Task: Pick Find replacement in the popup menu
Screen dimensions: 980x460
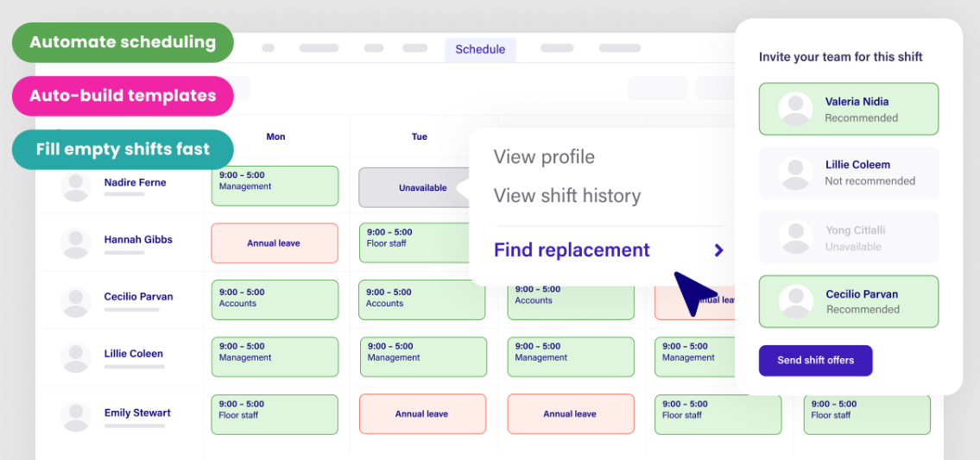Action: 572,250
